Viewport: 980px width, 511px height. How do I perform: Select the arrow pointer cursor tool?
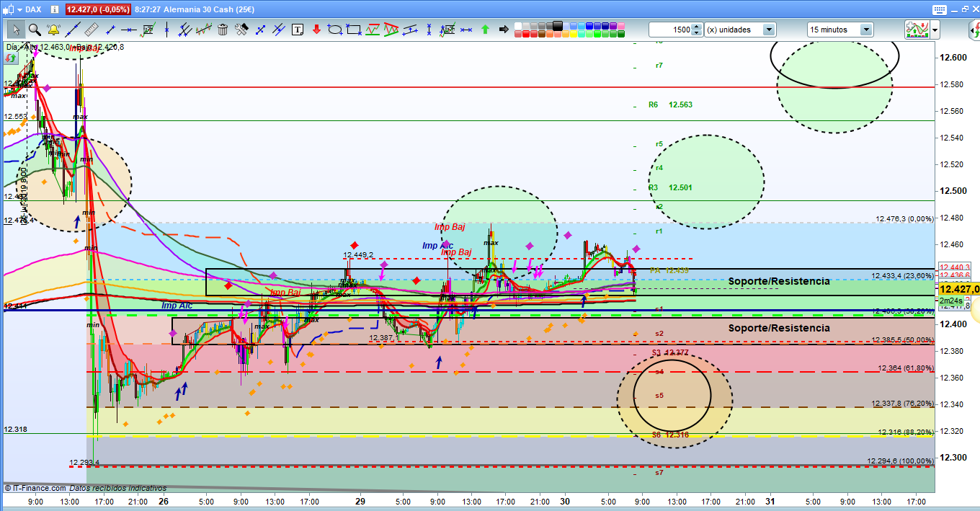(x=16, y=30)
